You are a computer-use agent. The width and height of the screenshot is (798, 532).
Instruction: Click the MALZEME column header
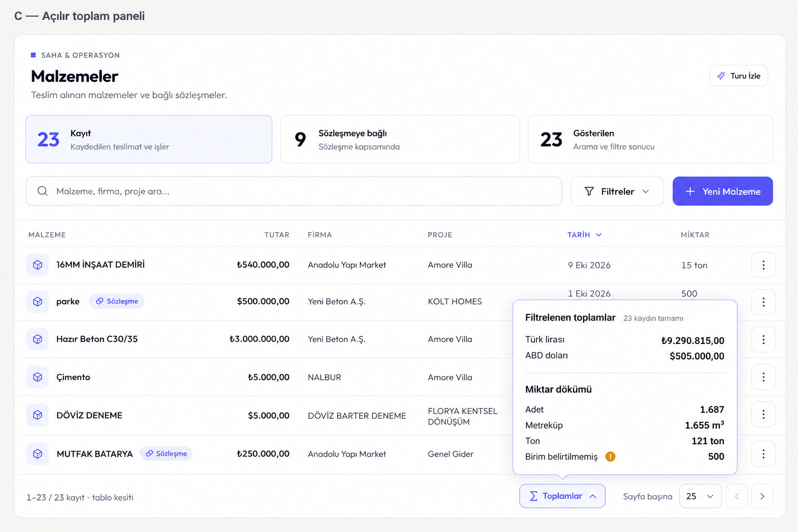pyautogui.click(x=47, y=235)
